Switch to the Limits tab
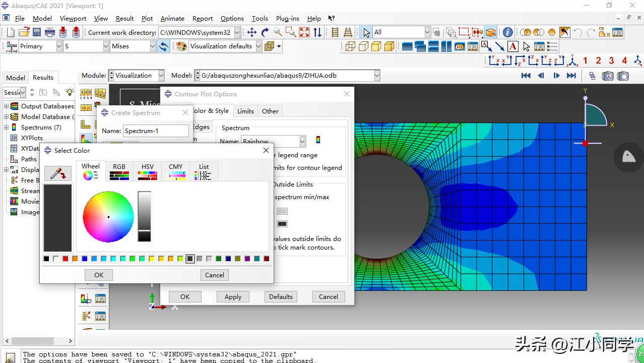 click(x=245, y=111)
